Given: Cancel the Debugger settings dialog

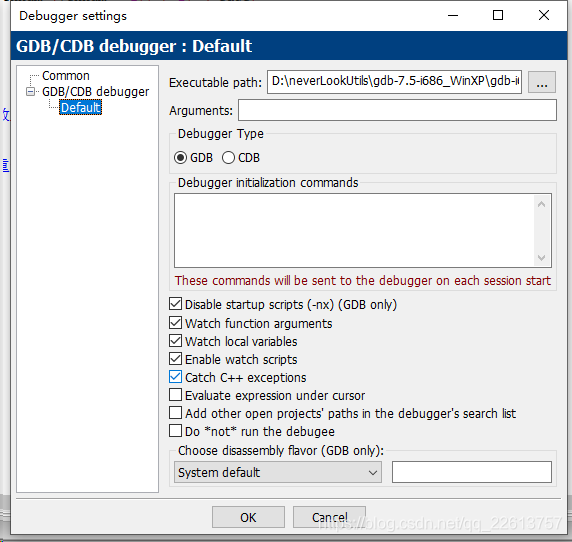Looking at the screenshot, I should coord(329,517).
